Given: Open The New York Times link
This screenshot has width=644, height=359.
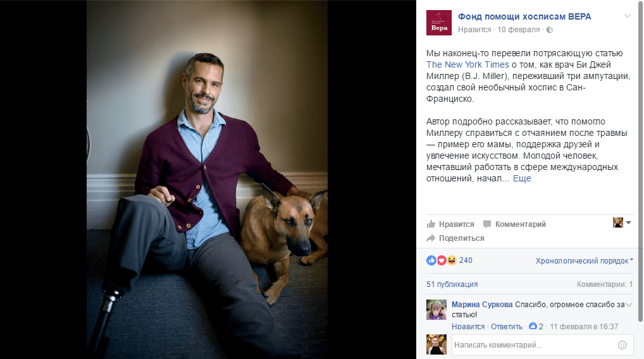Looking at the screenshot, I should [x=468, y=64].
